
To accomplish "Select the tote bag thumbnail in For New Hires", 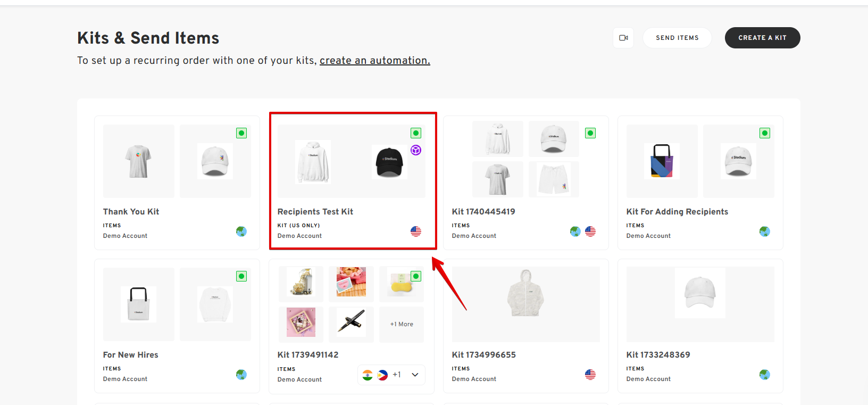I will tap(138, 304).
